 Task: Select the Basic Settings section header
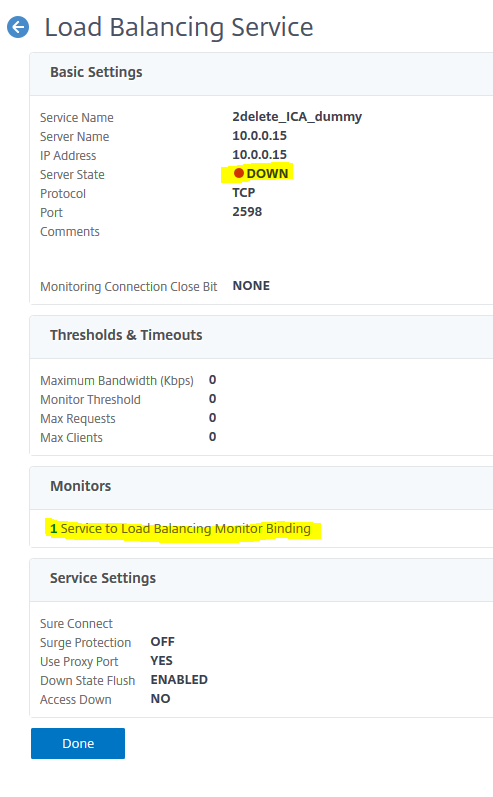click(96, 72)
